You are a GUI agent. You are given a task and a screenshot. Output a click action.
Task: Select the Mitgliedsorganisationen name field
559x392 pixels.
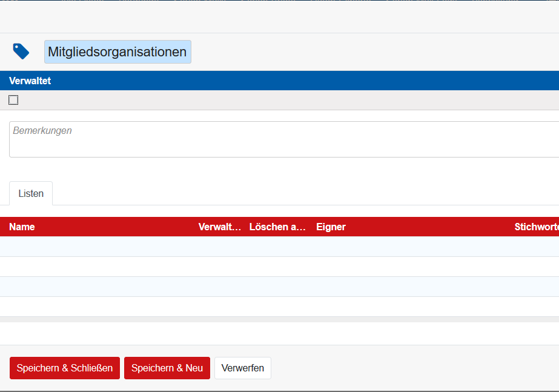[117, 52]
